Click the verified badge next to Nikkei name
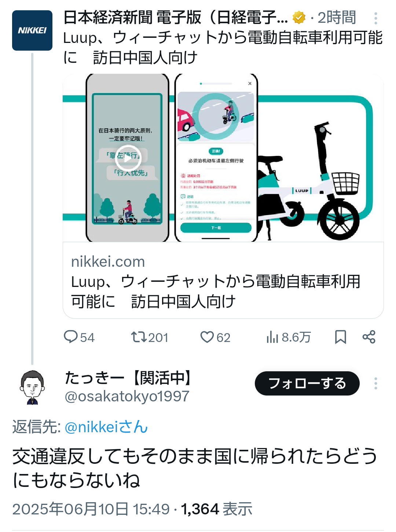This screenshot has width=396, height=532. [x=299, y=17]
